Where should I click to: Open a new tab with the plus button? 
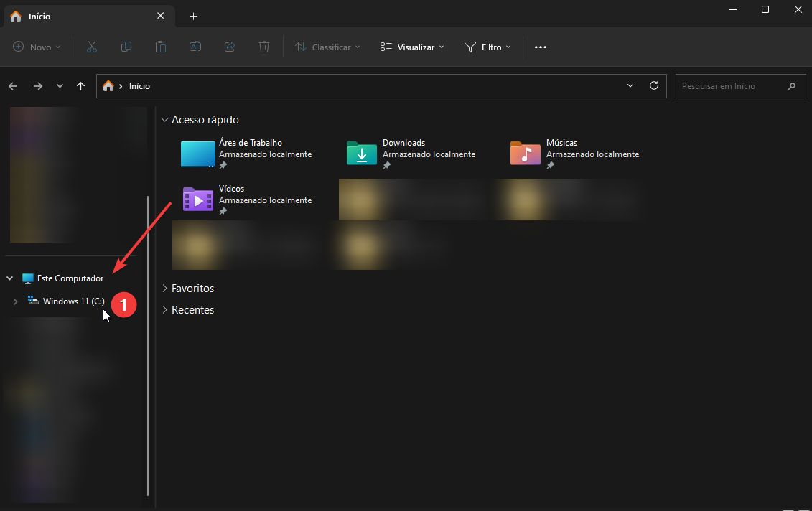[192, 16]
